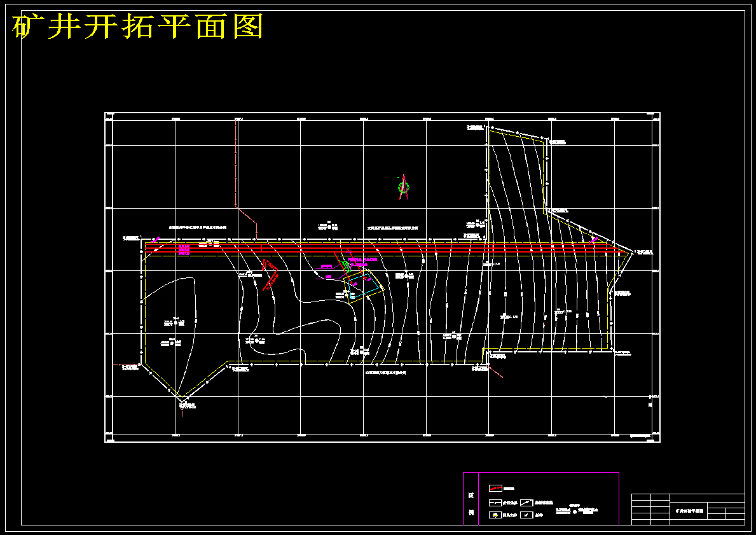Select the north arrow compass symbol

pyautogui.click(x=404, y=186)
